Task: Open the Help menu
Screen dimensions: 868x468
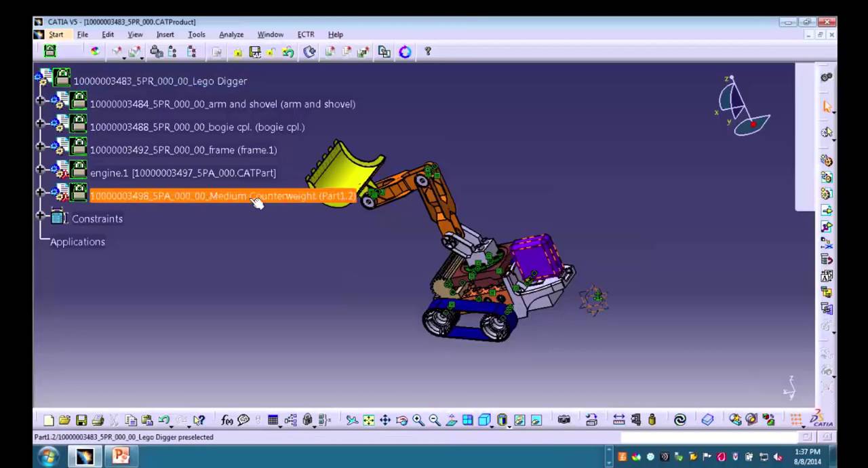Action: pyautogui.click(x=336, y=35)
